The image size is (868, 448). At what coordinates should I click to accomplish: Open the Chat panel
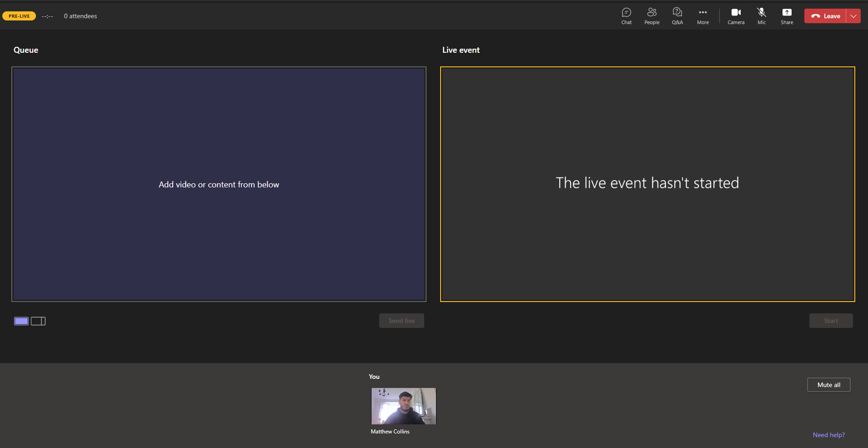626,16
